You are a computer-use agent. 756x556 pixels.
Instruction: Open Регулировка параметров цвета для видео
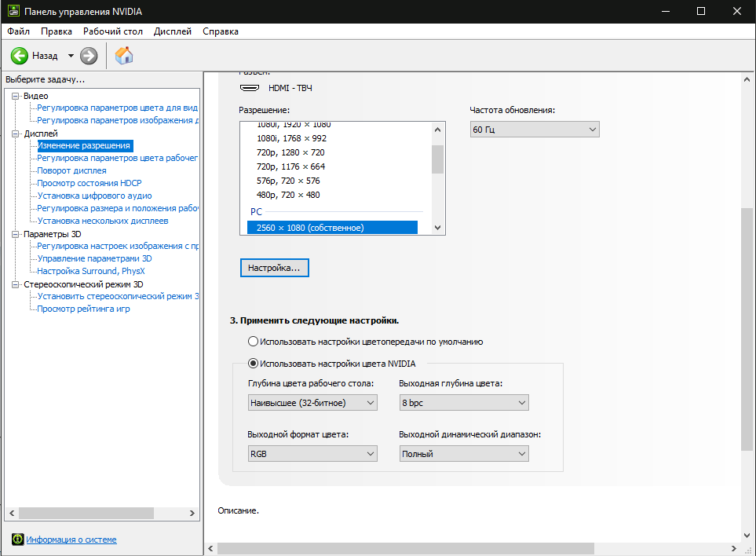(x=118, y=108)
